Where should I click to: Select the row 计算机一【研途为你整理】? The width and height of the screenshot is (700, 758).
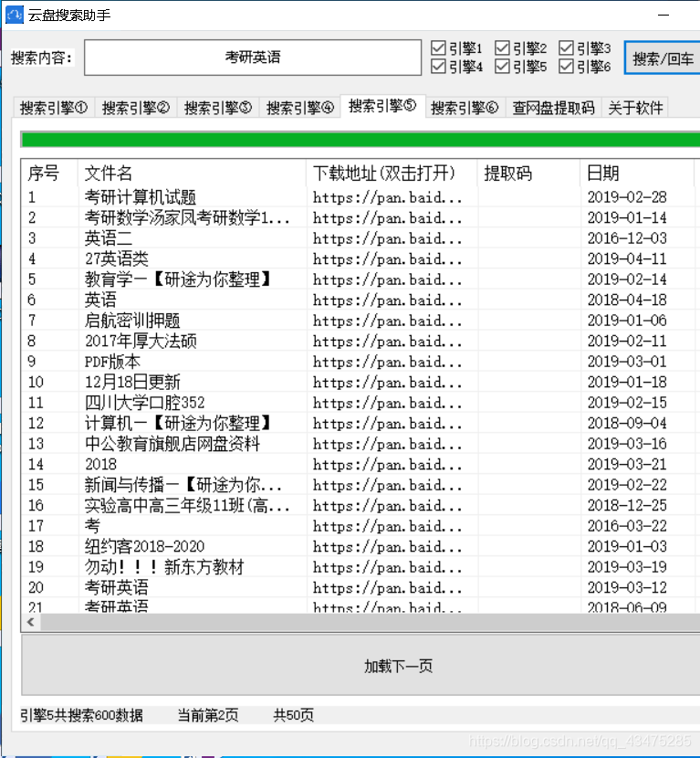[360, 423]
